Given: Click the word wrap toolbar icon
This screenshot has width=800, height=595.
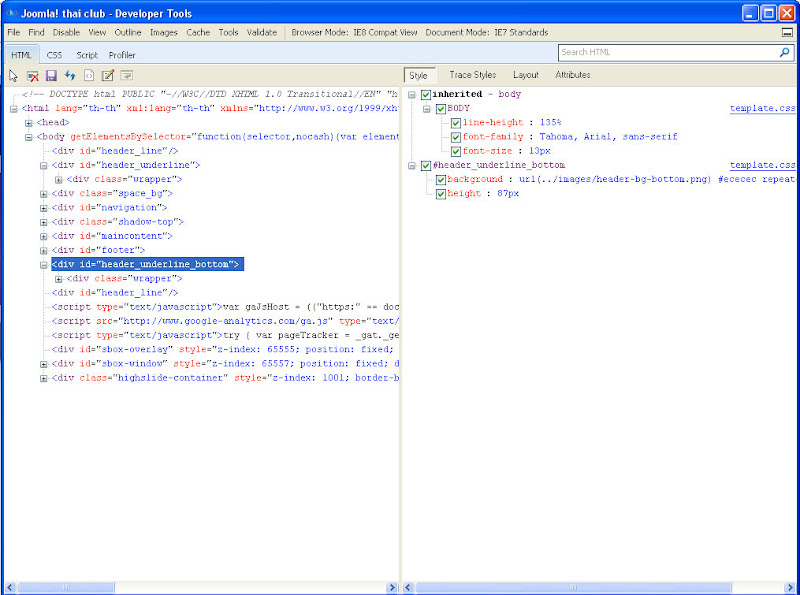Looking at the screenshot, I should point(127,76).
